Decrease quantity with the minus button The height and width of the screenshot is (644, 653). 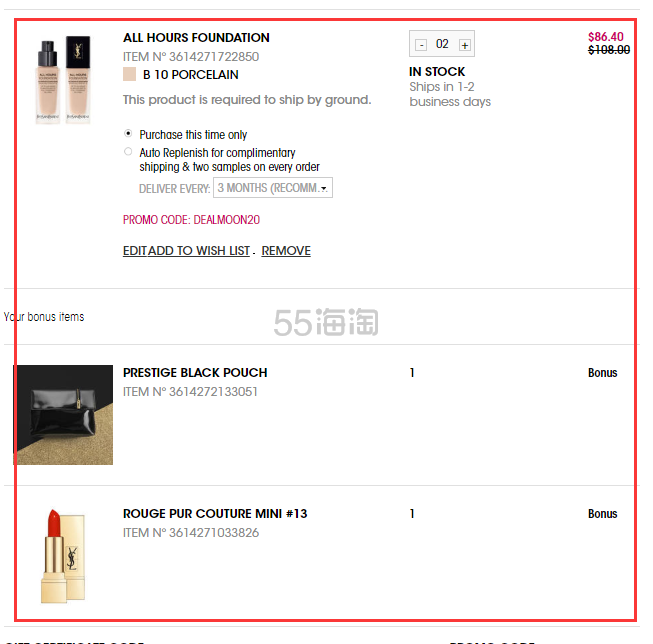tap(421, 45)
